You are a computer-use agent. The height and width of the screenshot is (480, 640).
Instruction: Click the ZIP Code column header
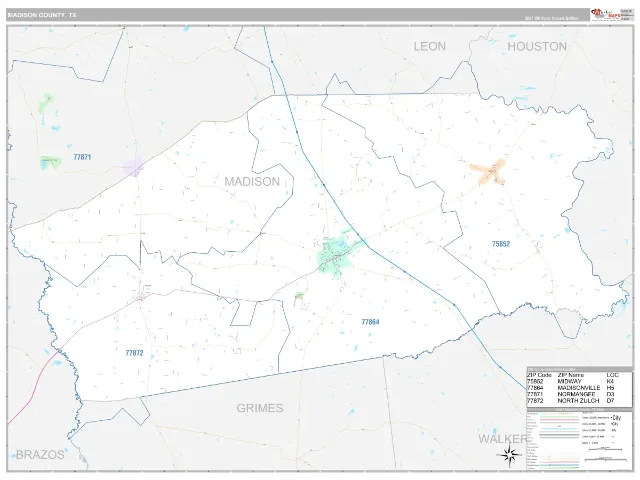tap(539, 375)
